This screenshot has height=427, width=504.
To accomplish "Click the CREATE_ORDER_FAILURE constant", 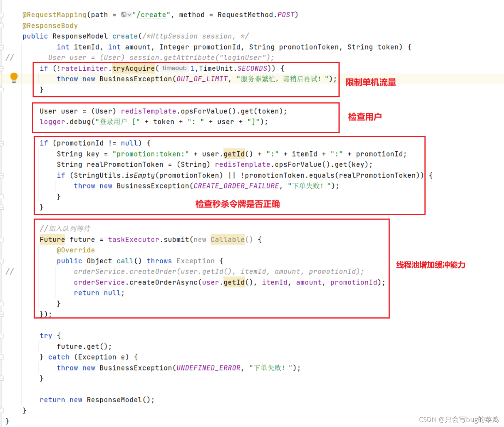I will 236,186.
